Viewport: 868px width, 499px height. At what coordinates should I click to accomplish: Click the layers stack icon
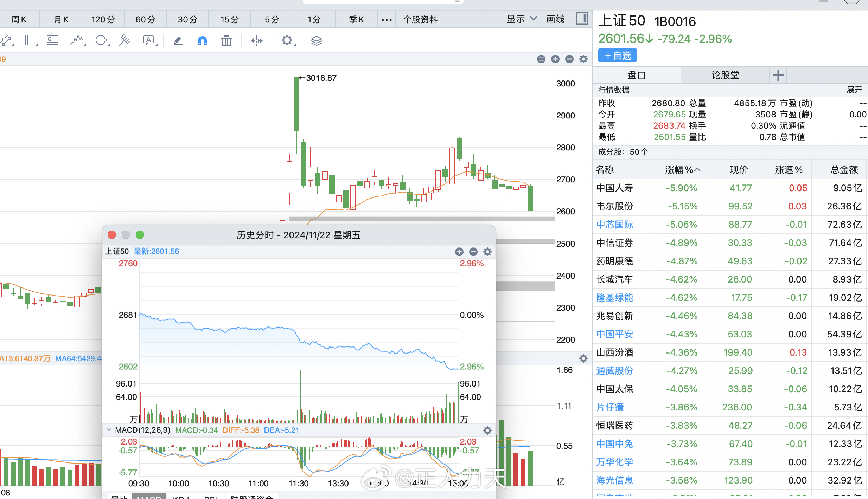pyautogui.click(x=317, y=41)
